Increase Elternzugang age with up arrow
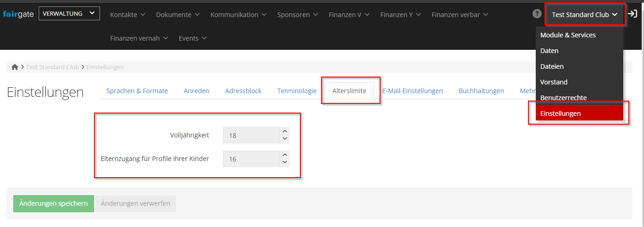Image resolution: width=644 pixels, height=227 pixels. pos(285,155)
